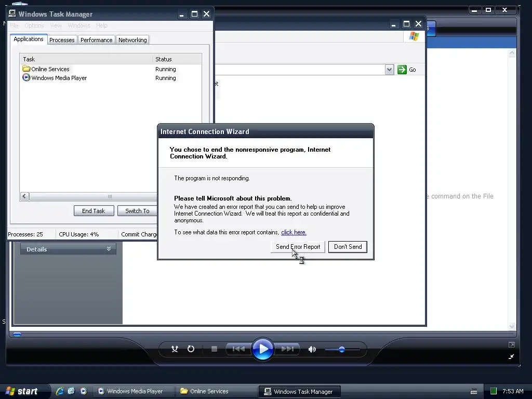
Task: Turn on shuffle in Media Player
Action: [175, 349]
